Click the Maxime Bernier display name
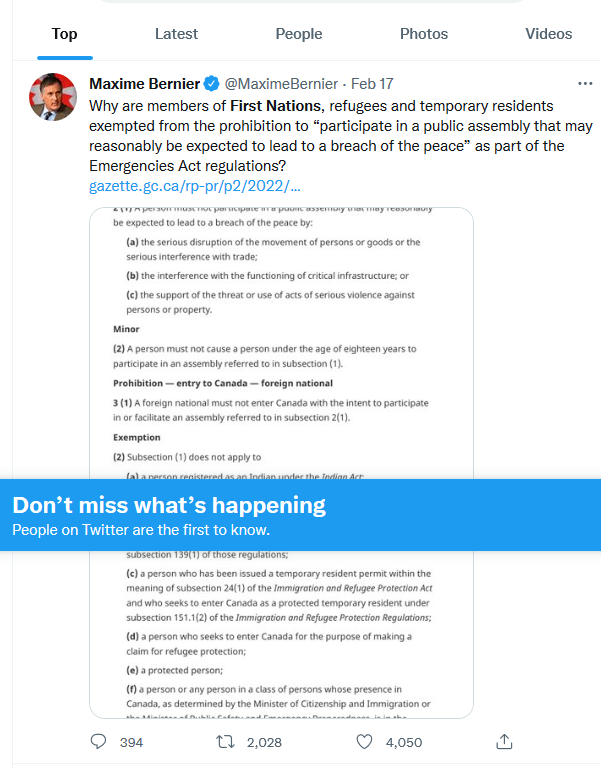The width and height of the screenshot is (601, 769). point(145,84)
